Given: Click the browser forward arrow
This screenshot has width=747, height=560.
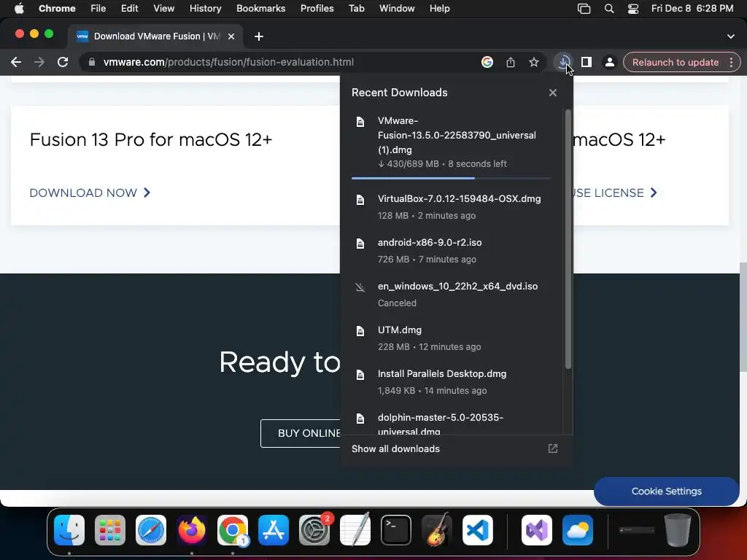Looking at the screenshot, I should click(39, 62).
